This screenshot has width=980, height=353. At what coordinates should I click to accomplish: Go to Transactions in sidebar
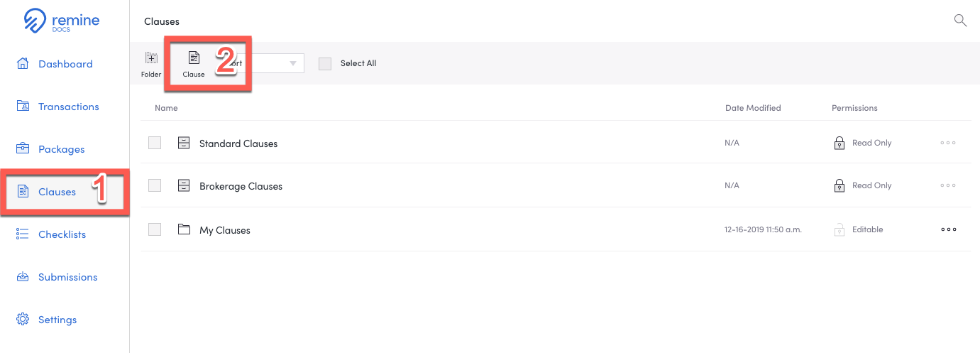coord(69,107)
